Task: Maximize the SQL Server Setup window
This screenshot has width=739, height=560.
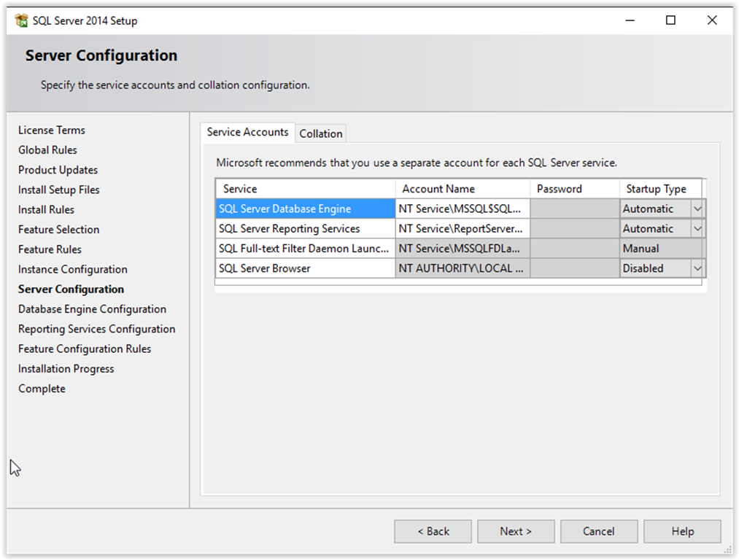Action: (670, 20)
